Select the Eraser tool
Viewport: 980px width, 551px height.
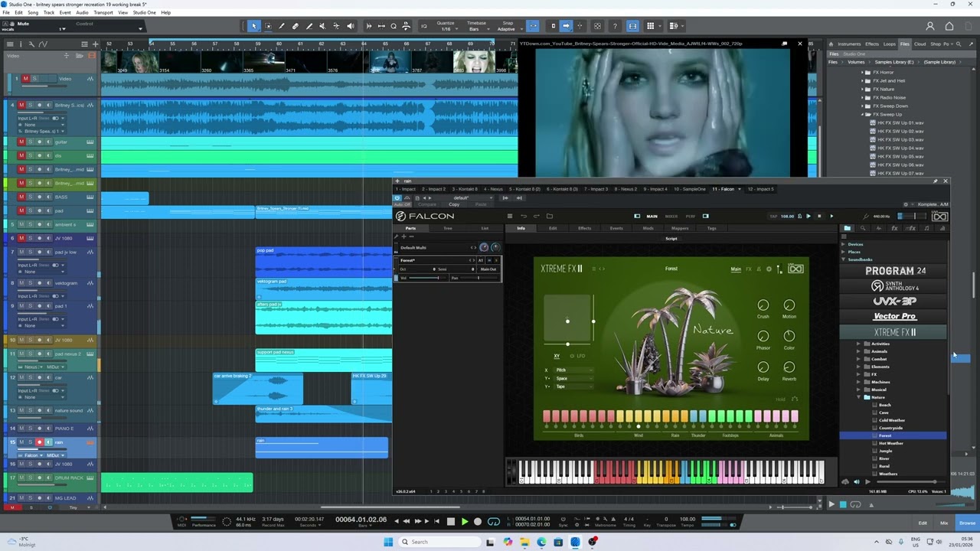click(296, 26)
